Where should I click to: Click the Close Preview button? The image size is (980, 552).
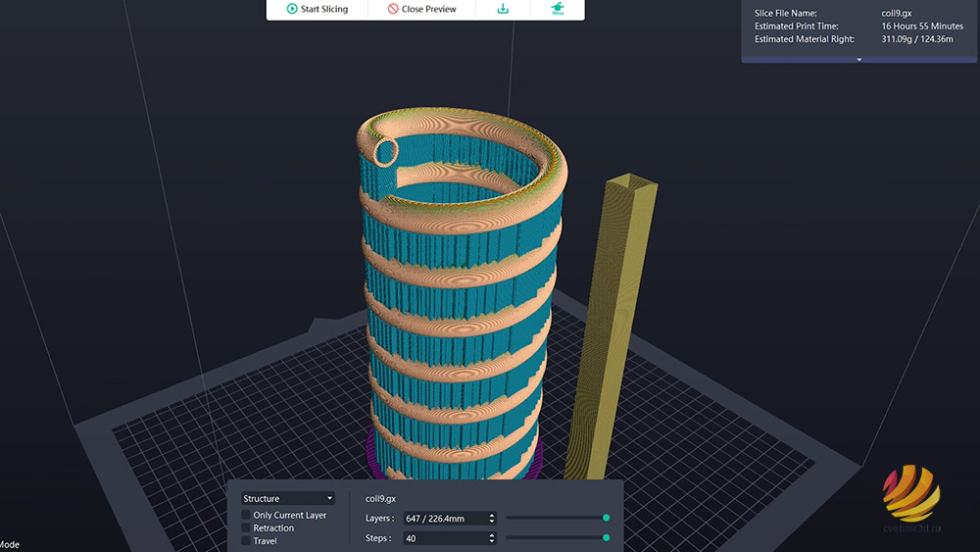tap(421, 9)
